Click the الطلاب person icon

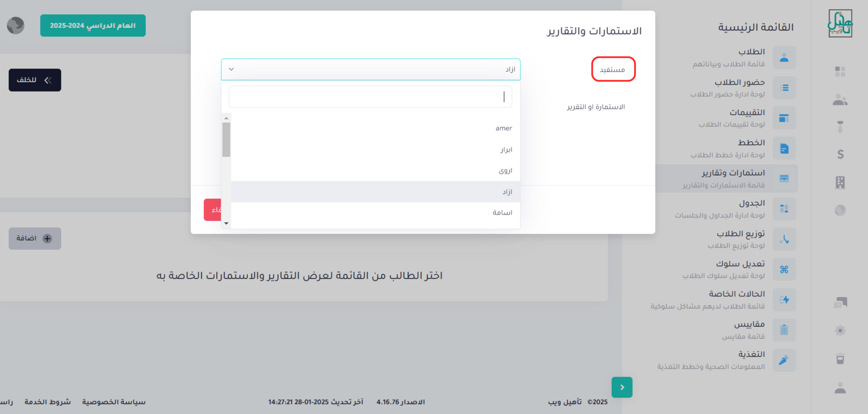click(784, 58)
